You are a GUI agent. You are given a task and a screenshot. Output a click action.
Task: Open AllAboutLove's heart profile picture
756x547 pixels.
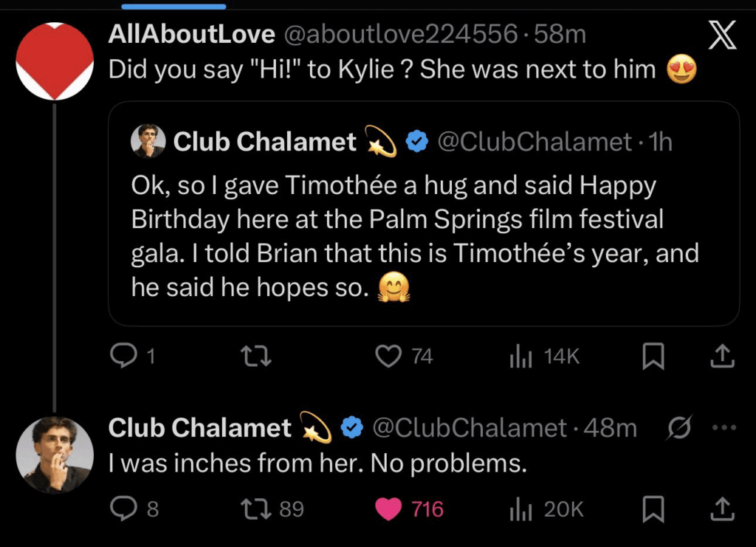pos(55,61)
